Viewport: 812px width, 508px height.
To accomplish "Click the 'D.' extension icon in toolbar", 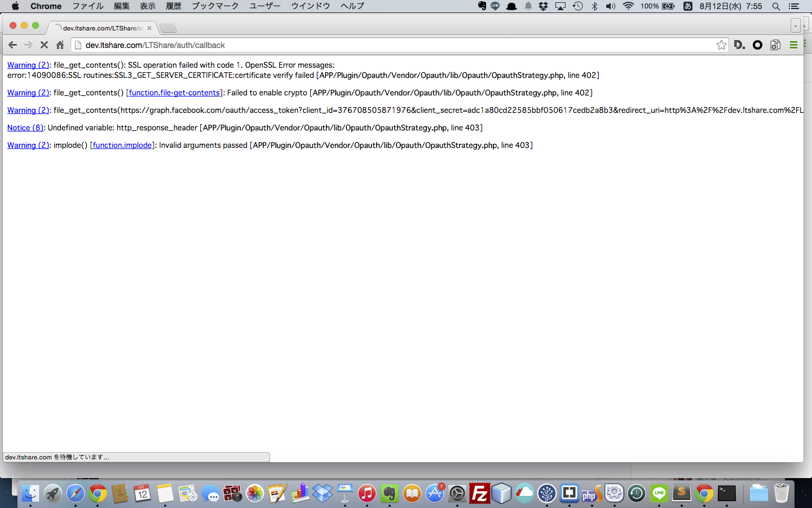I will 739,45.
